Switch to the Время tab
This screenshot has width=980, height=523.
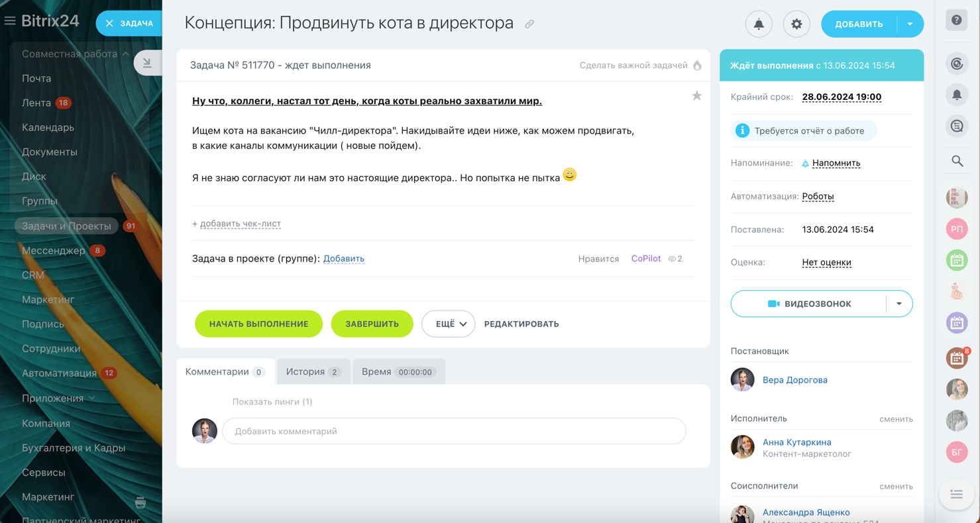pyautogui.click(x=398, y=372)
